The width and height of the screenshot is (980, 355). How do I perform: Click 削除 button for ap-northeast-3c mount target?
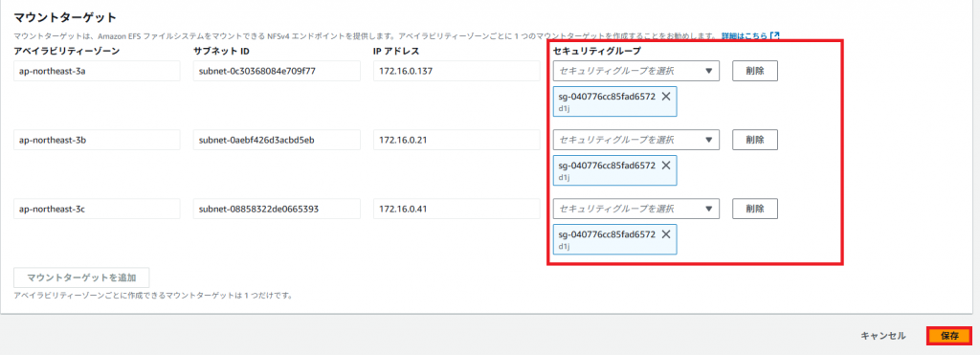(755, 209)
